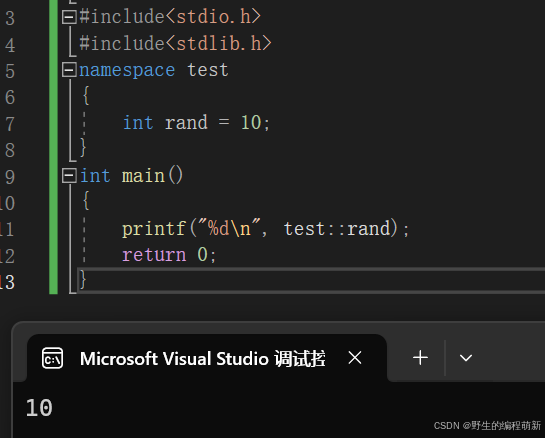Collapse the namespace test block
The image size is (545, 438).
[69, 70]
